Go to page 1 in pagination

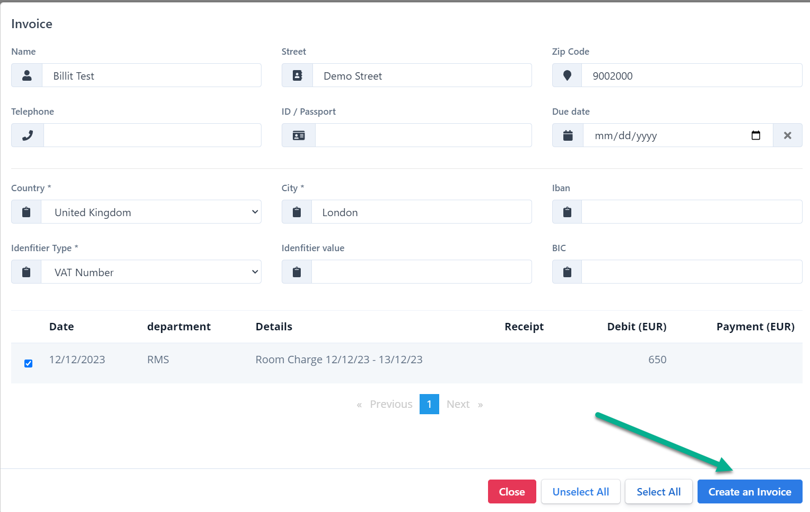pos(429,404)
